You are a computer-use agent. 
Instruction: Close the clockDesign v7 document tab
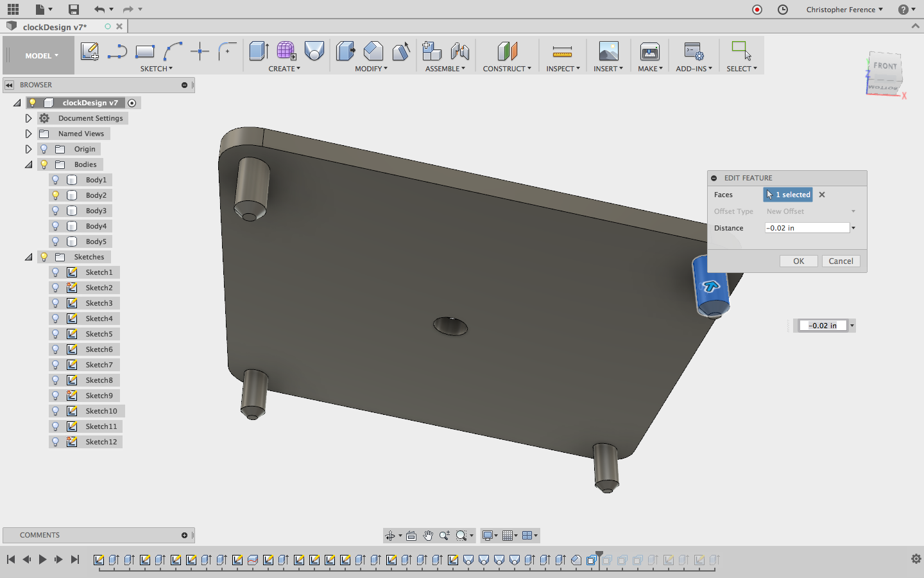(119, 26)
